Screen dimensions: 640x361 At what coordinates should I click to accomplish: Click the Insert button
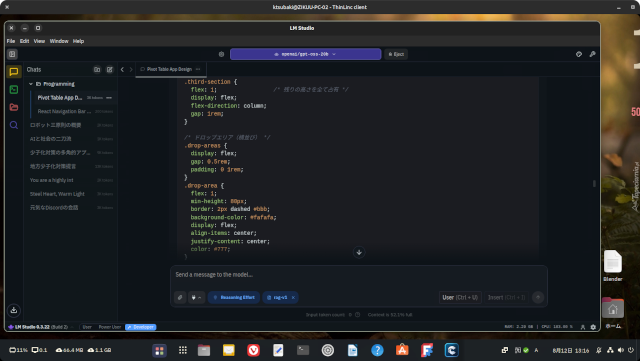click(x=506, y=297)
